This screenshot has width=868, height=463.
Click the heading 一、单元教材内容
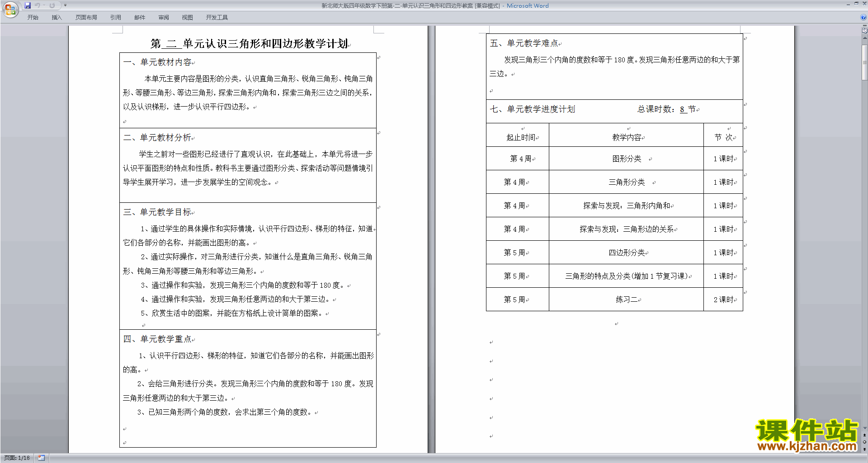(x=157, y=62)
